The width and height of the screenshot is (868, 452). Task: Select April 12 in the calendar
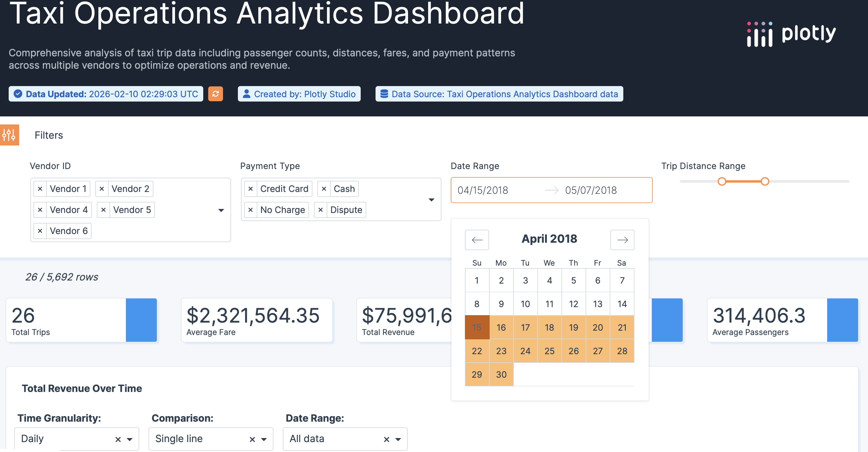574,304
